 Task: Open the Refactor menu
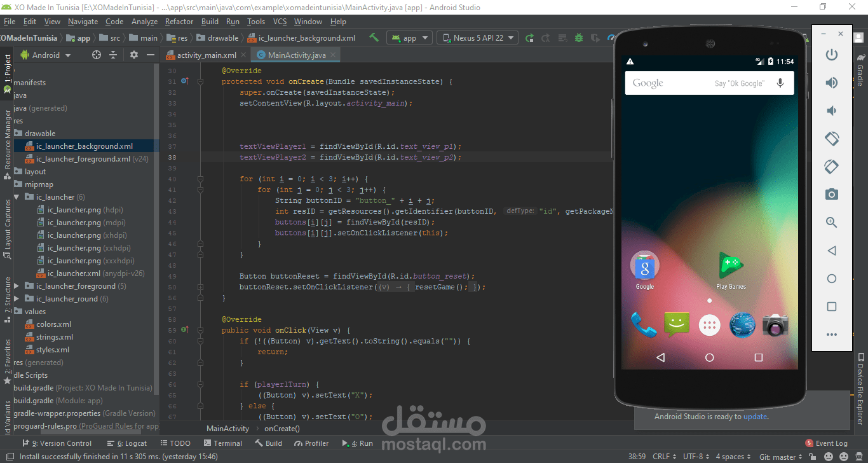tap(179, 22)
